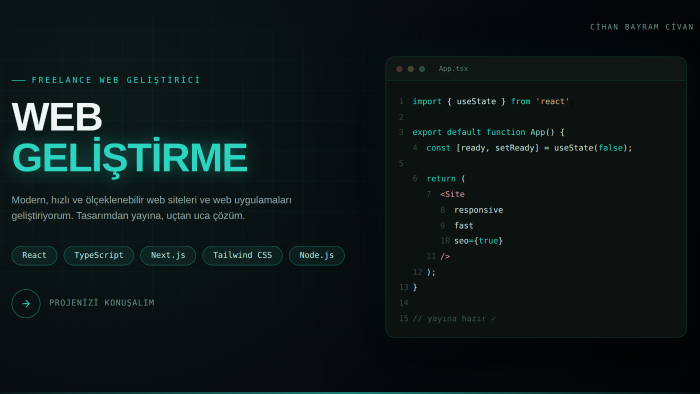Click the import useState code line

(x=492, y=102)
